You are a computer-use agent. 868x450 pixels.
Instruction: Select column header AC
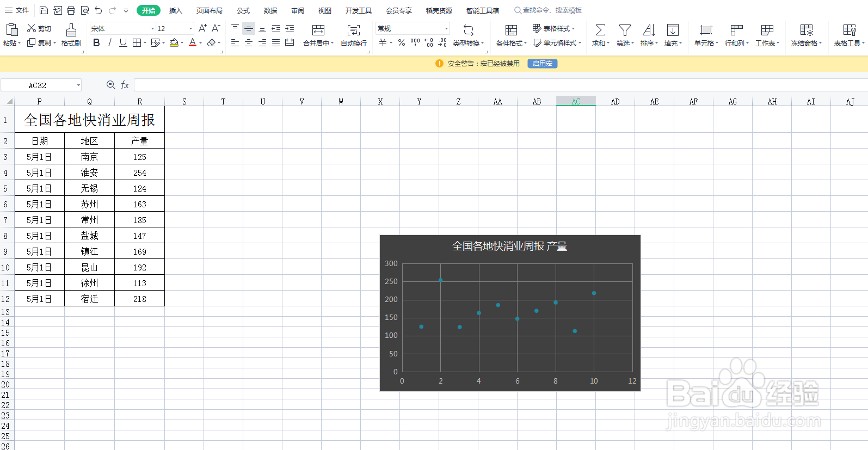point(576,101)
